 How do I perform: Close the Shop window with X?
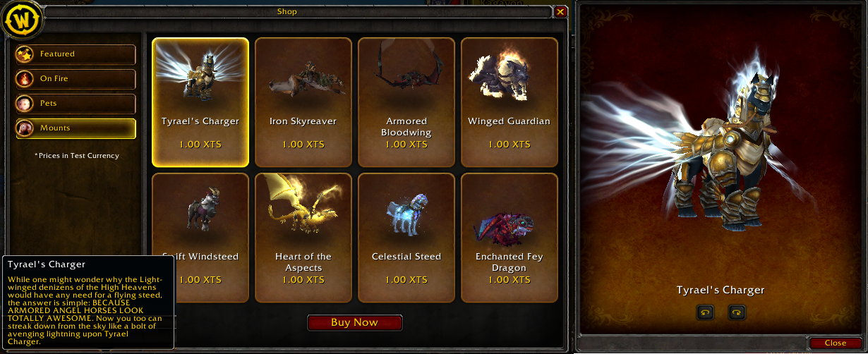click(x=560, y=12)
